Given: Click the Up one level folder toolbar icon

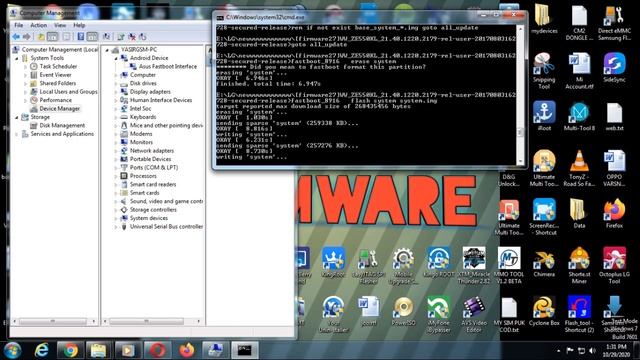Looking at the screenshot, I should point(41,37).
